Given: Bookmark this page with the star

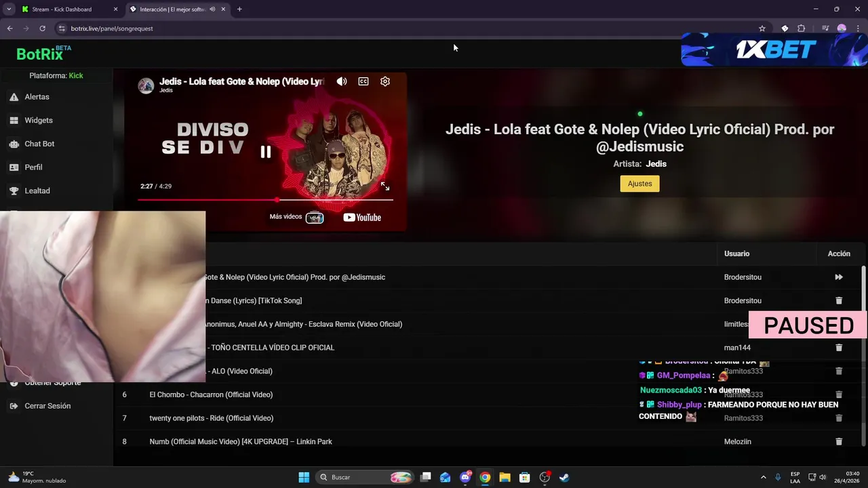Looking at the screenshot, I should pos(762,28).
